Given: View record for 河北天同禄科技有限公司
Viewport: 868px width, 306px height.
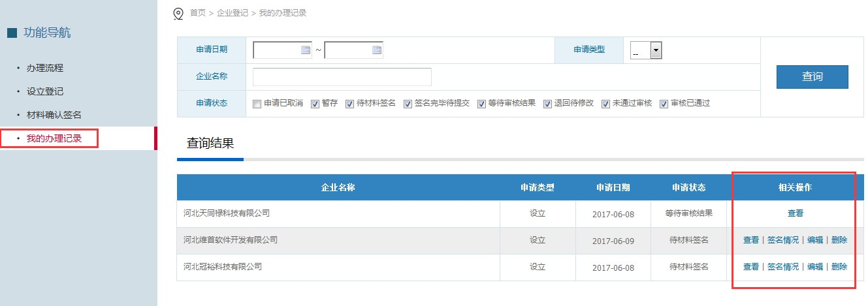Looking at the screenshot, I should click(x=795, y=213).
